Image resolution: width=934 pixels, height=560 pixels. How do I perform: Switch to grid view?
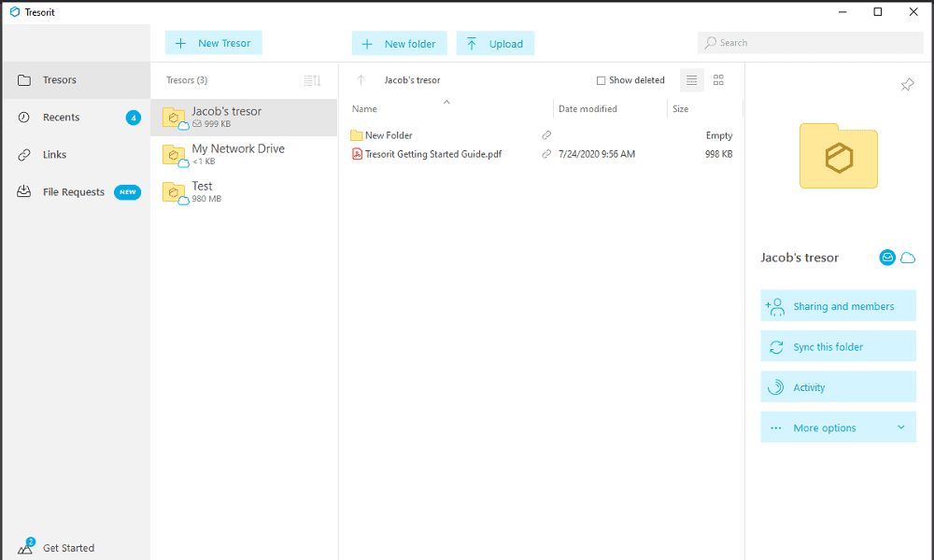click(x=719, y=80)
